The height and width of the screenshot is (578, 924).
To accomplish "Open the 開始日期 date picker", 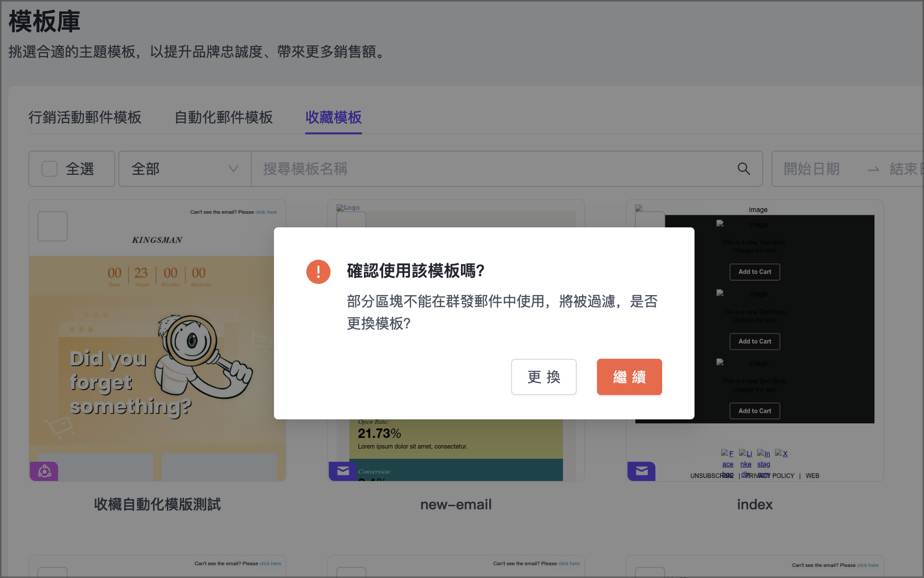I will (811, 169).
